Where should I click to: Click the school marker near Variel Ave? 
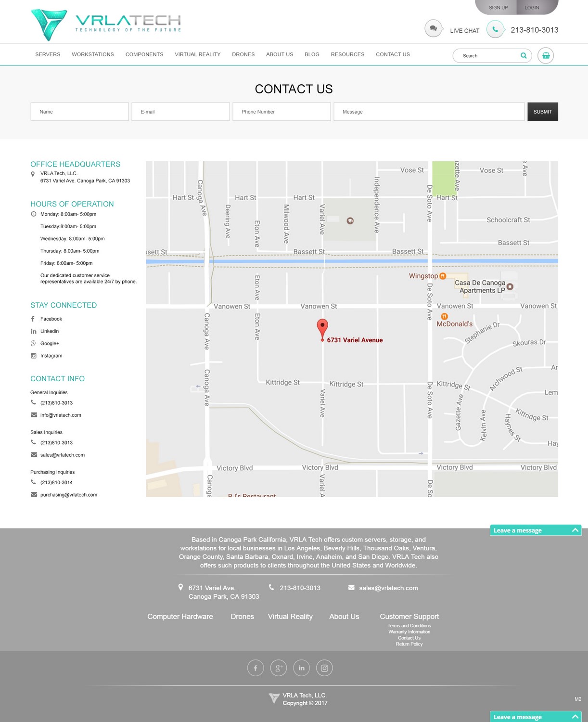click(350, 220)
